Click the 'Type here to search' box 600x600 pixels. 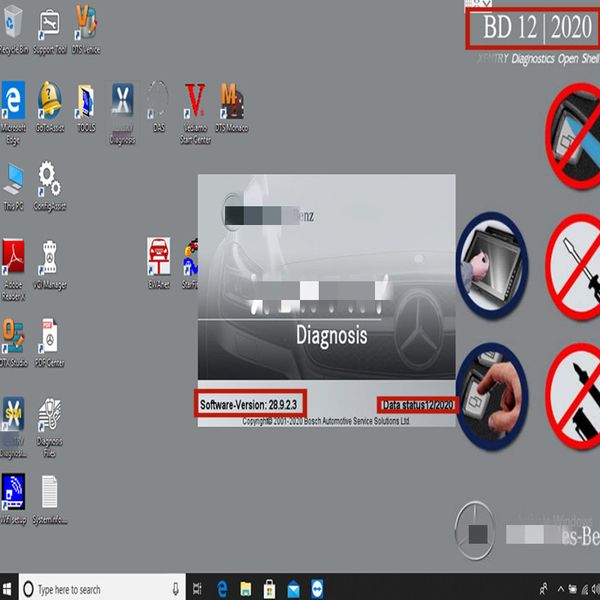tap(102, 589)
